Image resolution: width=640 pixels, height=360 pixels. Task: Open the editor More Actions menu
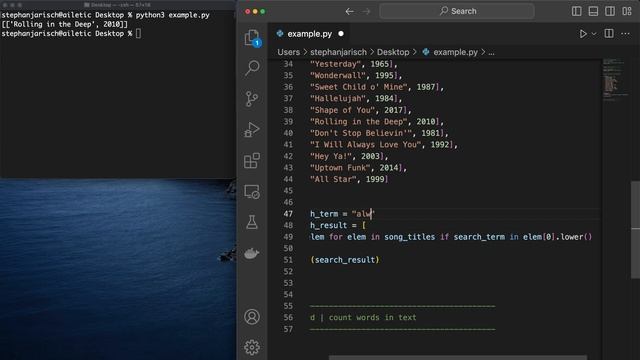click(x=625, y=34)
